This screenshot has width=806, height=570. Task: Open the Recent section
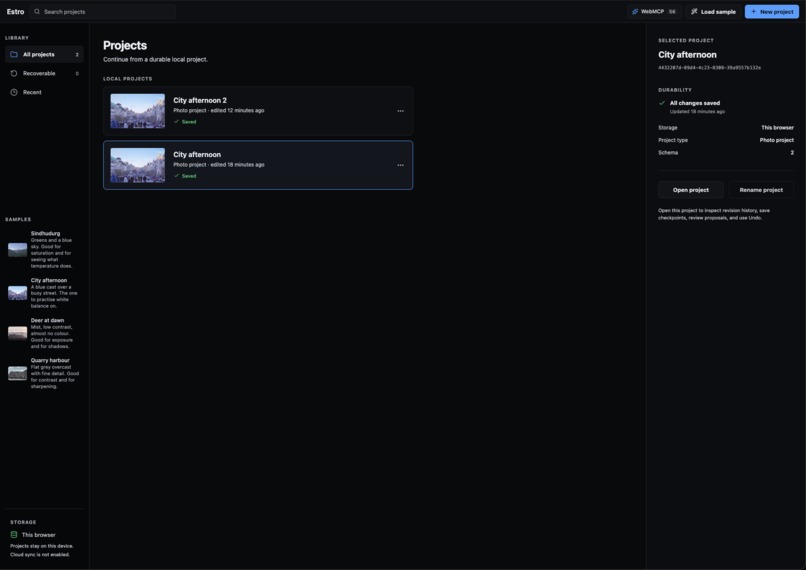pos(44,93)
